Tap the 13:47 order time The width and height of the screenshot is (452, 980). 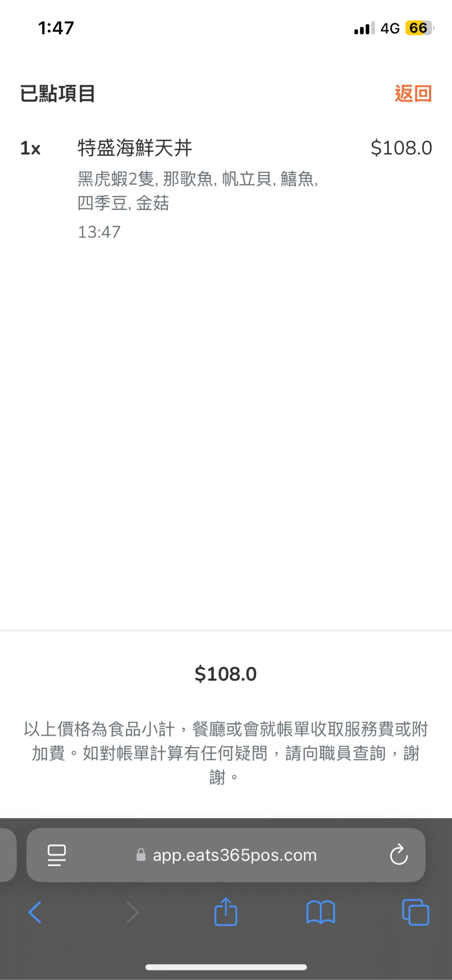coord(99,232)
